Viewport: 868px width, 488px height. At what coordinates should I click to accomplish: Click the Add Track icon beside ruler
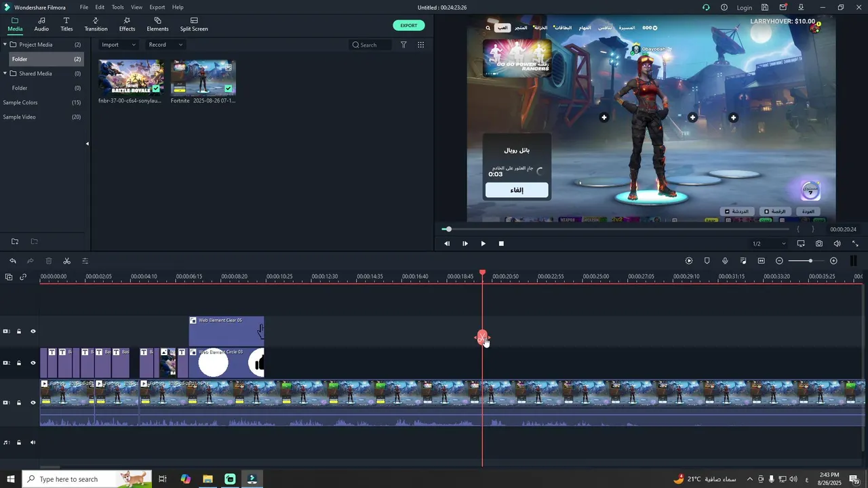(9, 277)
